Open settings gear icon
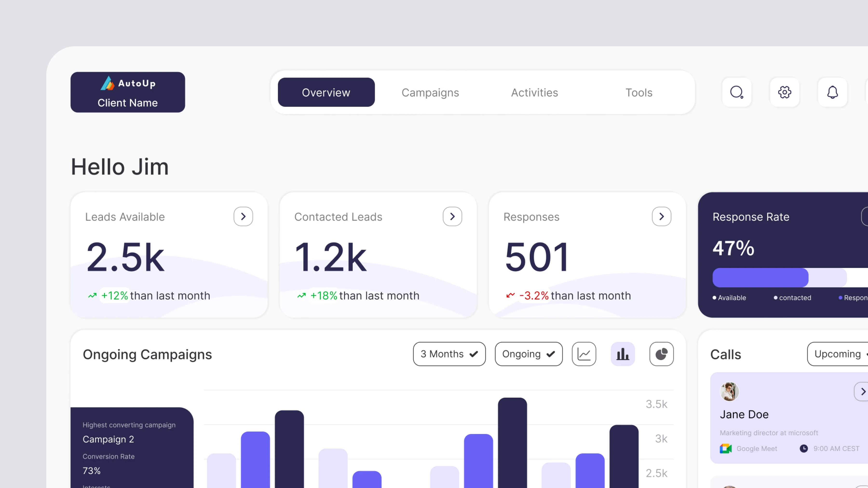Image resolution: width=868 pixels, height=488 pixels. (784, 92)
